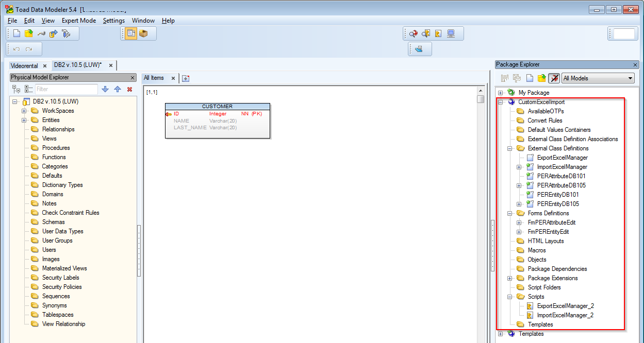Viewport: 644px width, 343px height.
Task: Select the ExportExcelManager_2 script
Action: pos(565,306)
